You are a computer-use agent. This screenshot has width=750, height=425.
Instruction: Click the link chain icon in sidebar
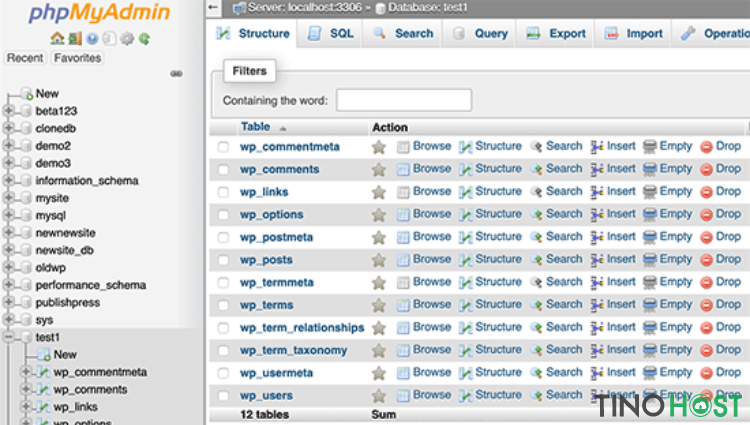[x=176, y=74]
